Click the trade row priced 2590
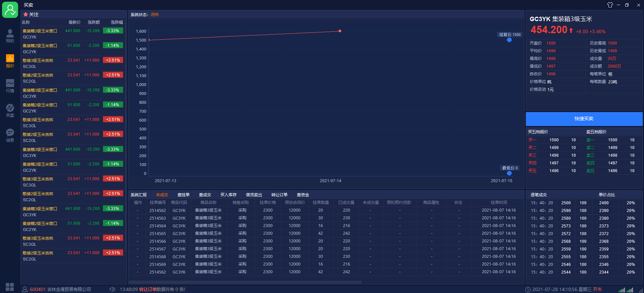This screenshot has width=644, height=293. [x=584, y=211]
